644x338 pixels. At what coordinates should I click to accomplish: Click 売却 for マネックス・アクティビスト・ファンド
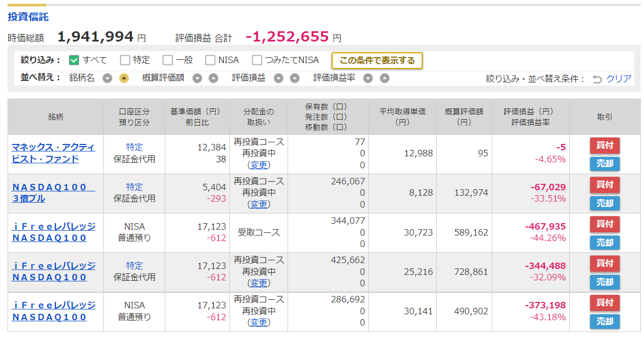tap(605, 164)
